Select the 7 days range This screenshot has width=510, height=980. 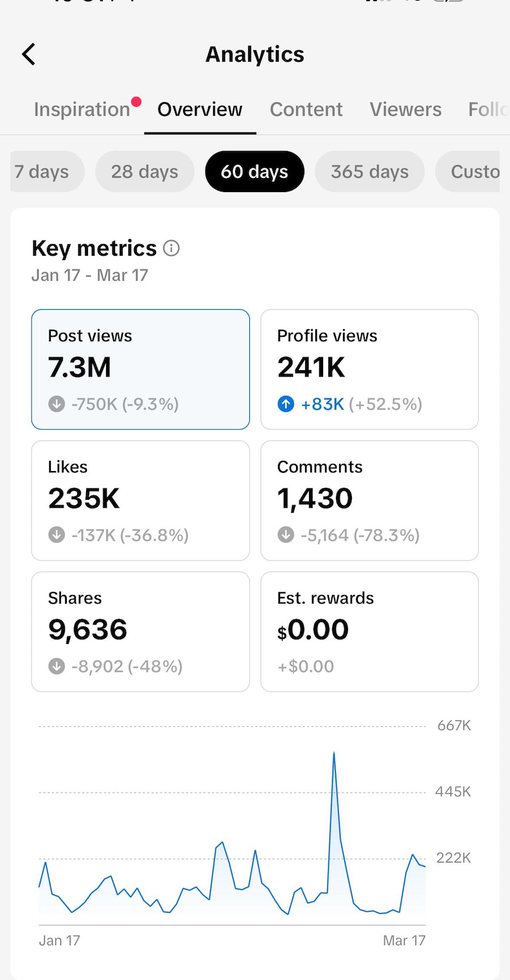[x=47, y=172]
